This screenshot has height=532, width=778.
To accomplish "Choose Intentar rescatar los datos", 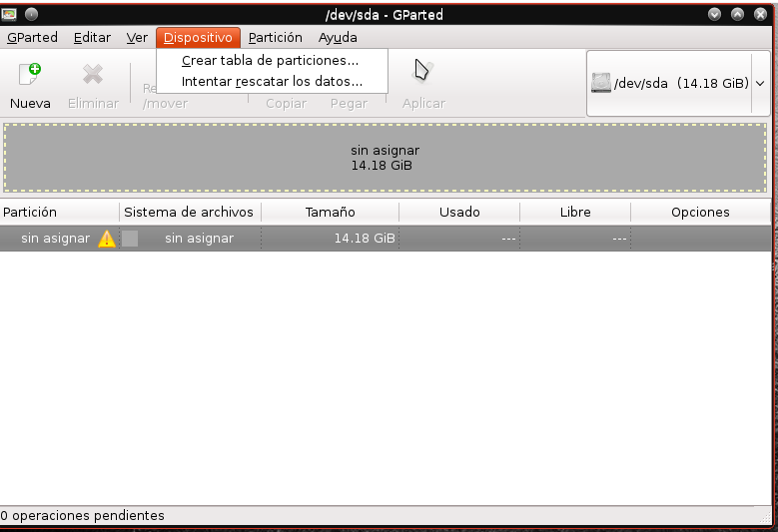I will (x=271, y=81).
